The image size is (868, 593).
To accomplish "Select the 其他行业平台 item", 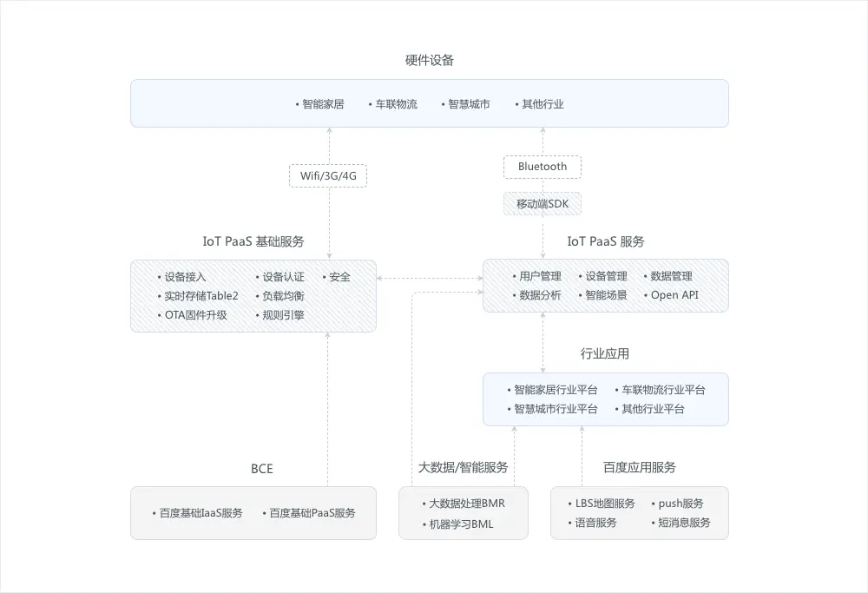I will [653, 409].
